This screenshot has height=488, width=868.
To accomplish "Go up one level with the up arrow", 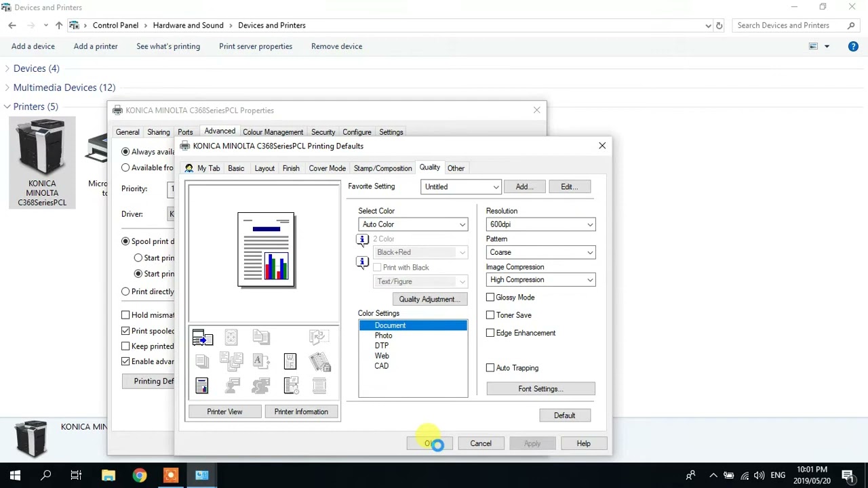I will point(59,25).
